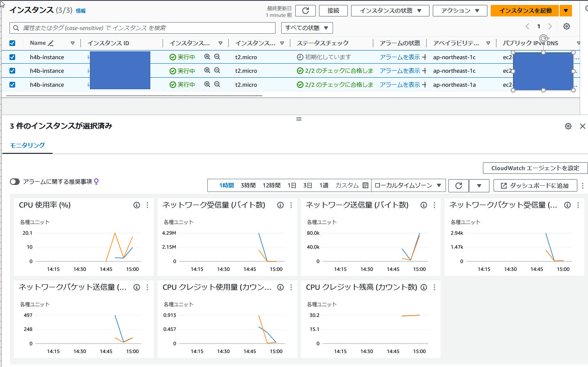Toggle アラームに関する推奨事項 switch
This screenshot has width=588, height=367.
(15, 182)
